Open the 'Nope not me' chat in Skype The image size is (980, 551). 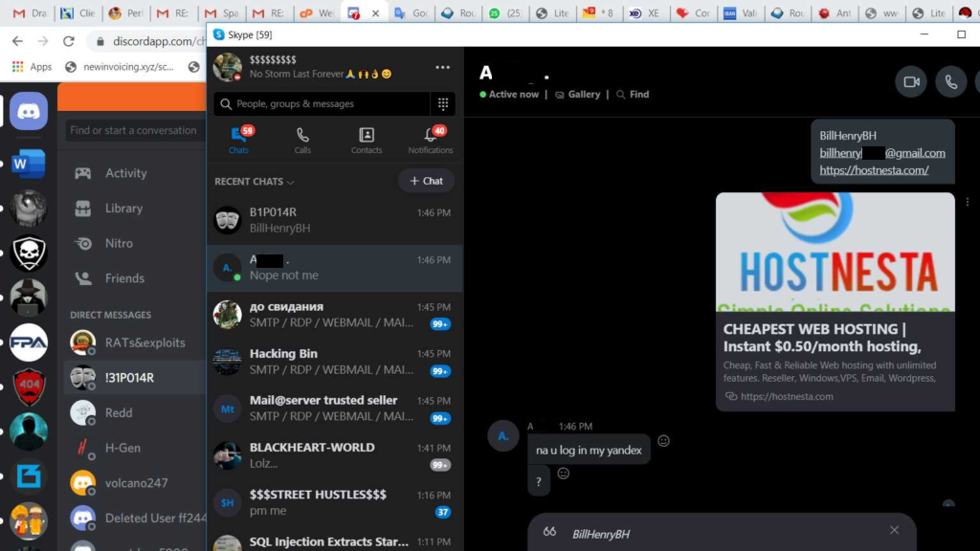click(x=335, y=268)
